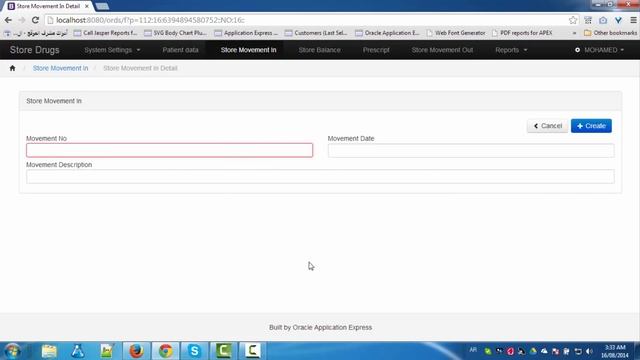Open the image viewer taskbar icon
The image size is (640, 360).
tap(107, 351)
